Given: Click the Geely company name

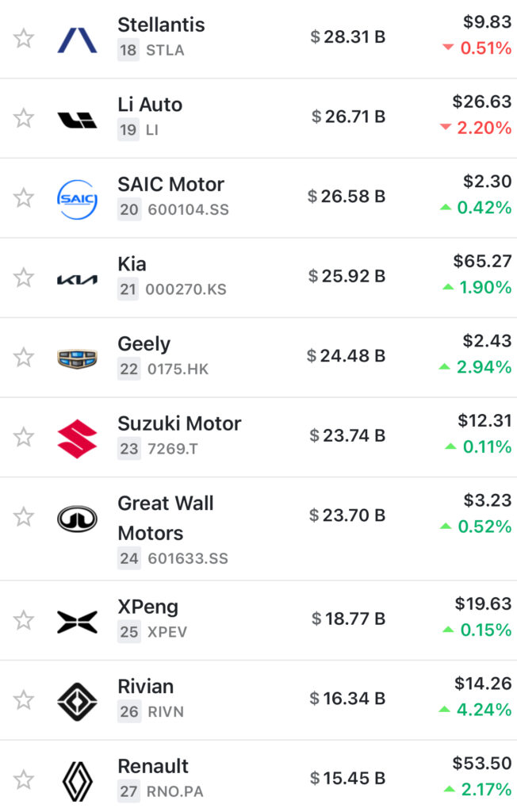Looking at the screenshot, I should [144, 344].
